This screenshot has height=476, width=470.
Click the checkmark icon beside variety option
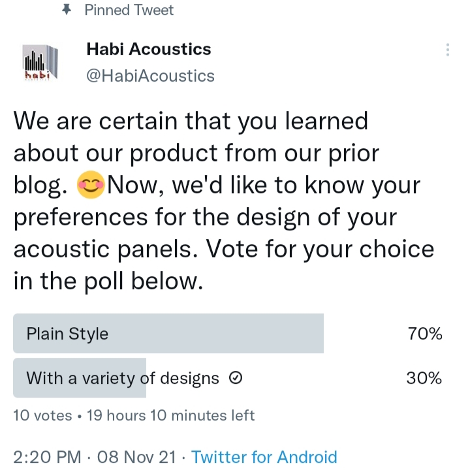pos(237,378)
